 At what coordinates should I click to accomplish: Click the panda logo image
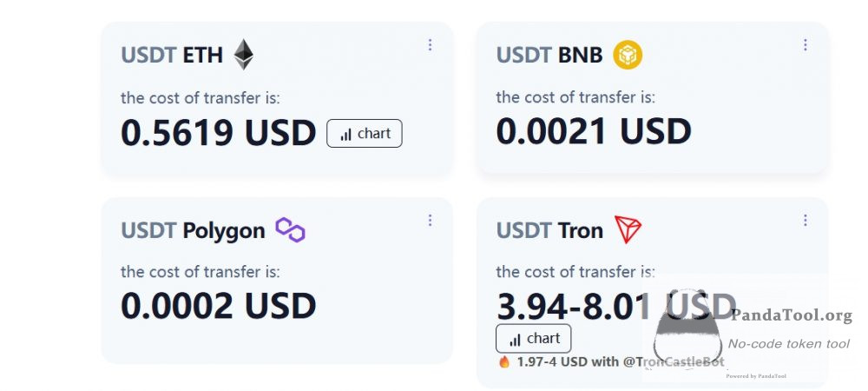click(688, 327)
